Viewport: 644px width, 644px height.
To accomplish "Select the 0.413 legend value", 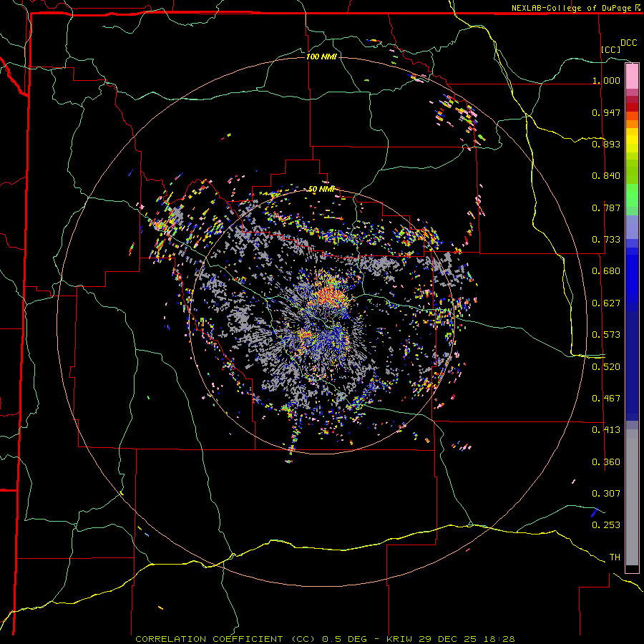I will (x=606, y=430).
